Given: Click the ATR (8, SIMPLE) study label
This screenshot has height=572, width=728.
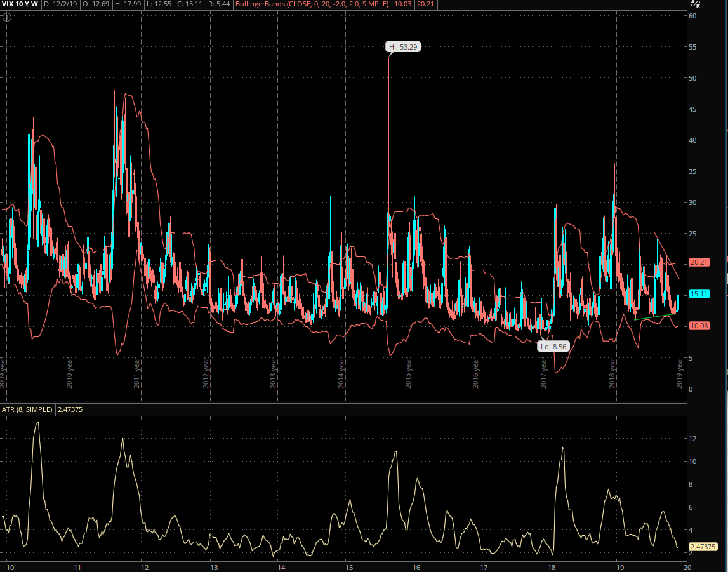Looking at the screenshot, I should pos(27,410).
